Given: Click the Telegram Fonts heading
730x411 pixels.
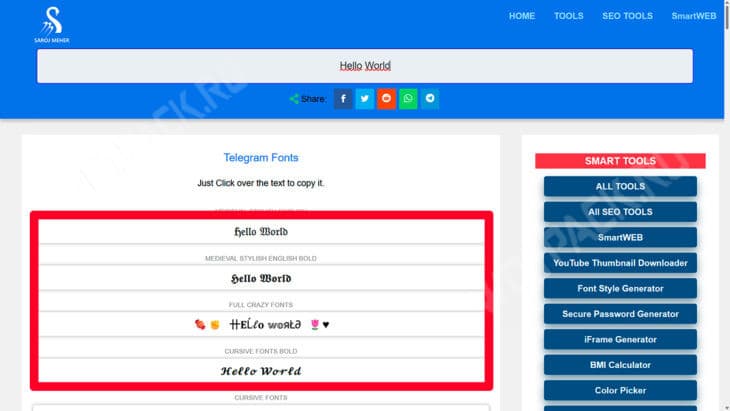Looking at the screenshot, I should coord(261,158).
